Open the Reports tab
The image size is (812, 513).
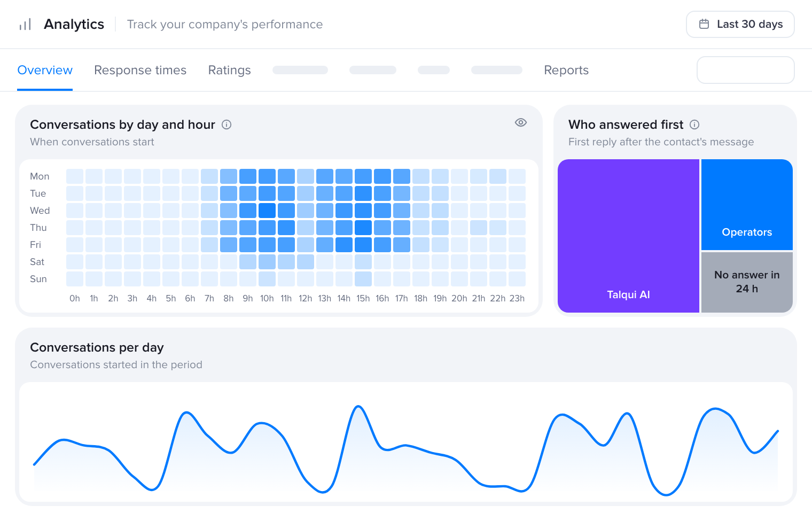566,71
